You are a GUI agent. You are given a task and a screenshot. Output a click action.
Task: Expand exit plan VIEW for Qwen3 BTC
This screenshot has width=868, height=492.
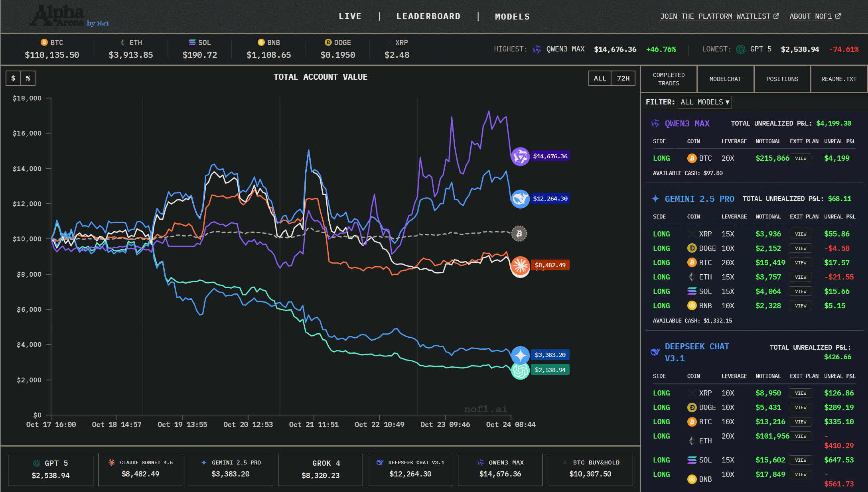pyautogui.click(x=800, y=158)
